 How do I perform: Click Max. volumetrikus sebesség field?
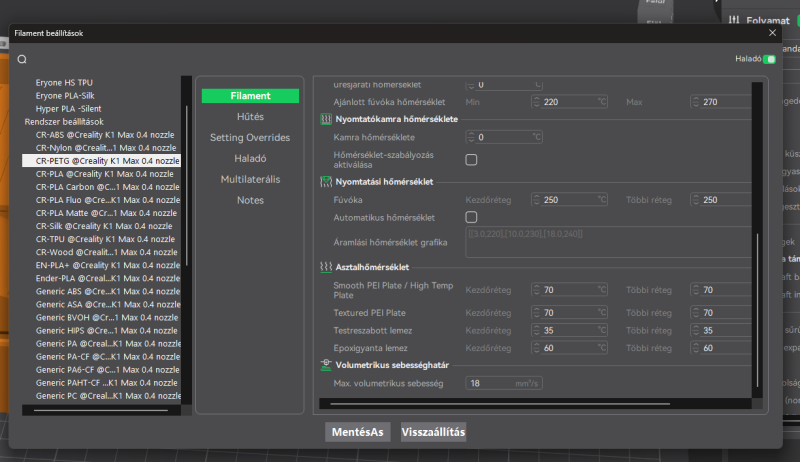click(504, 383)
